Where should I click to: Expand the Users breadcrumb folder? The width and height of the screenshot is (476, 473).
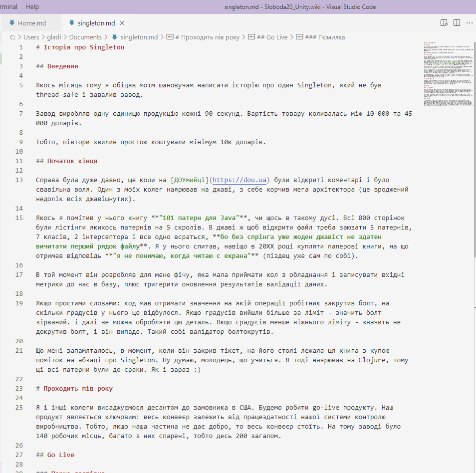pos(31,37)
